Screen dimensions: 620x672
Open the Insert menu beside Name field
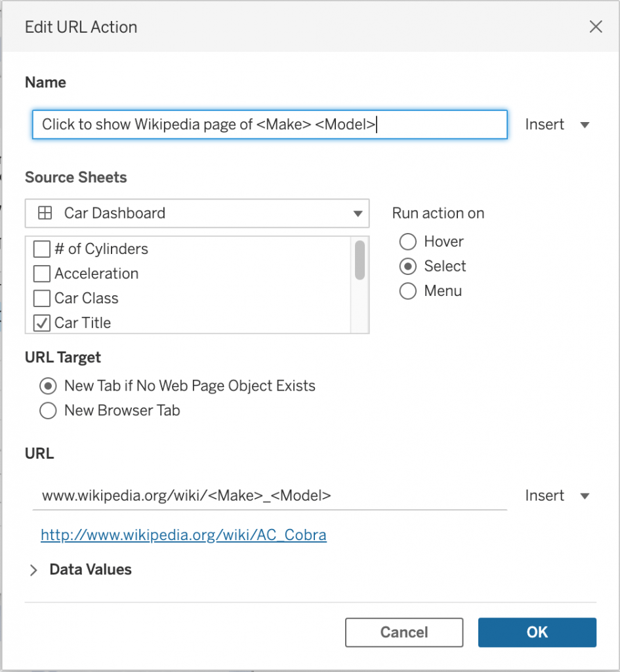(557, 125)
